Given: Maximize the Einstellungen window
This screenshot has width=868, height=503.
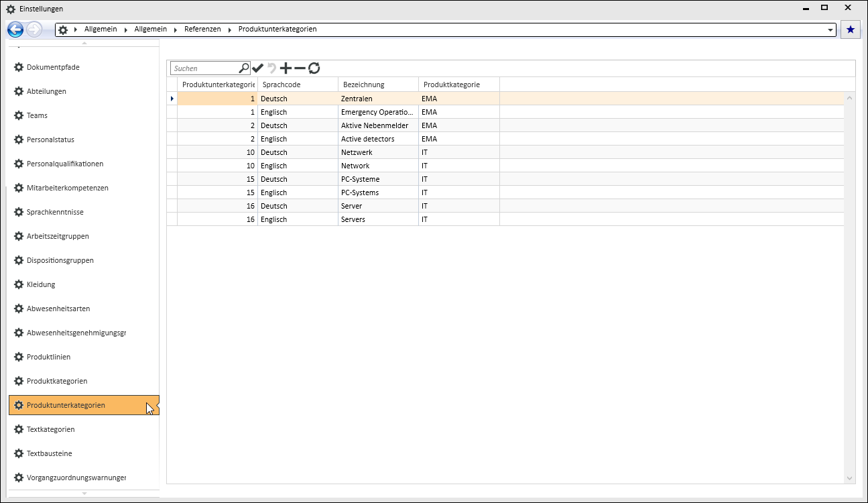Looking at the screenshot, I should pos(824,8).
